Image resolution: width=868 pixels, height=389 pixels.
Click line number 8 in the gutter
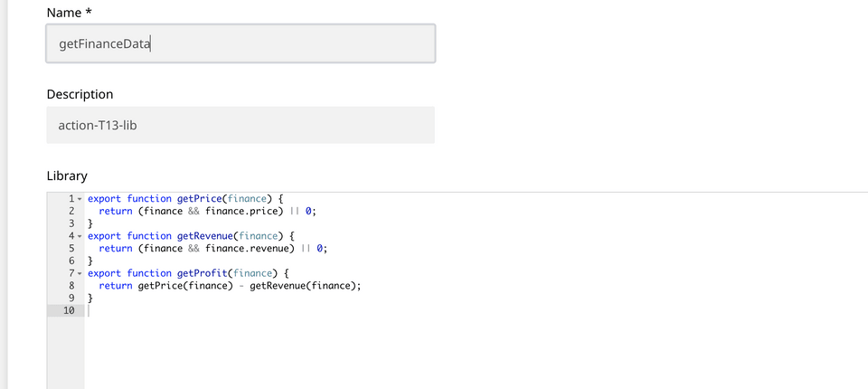[x=72, y=285]
